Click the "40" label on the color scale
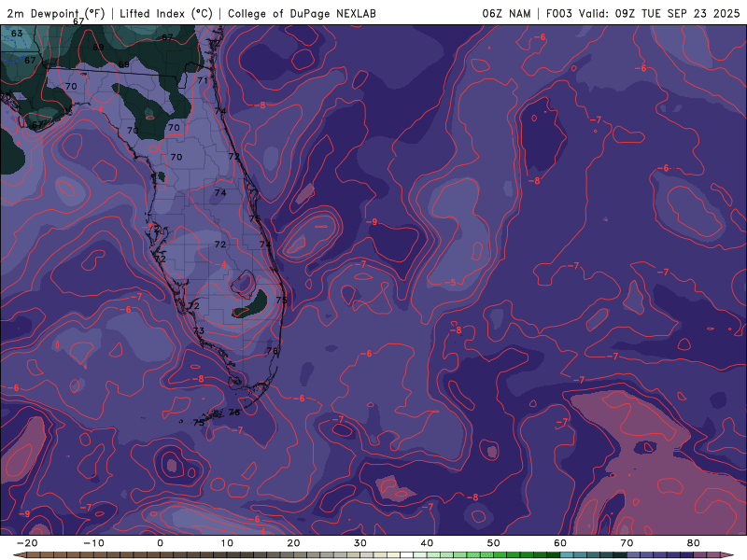The width and height of the screenshot is (747, 560). point(427,543)
